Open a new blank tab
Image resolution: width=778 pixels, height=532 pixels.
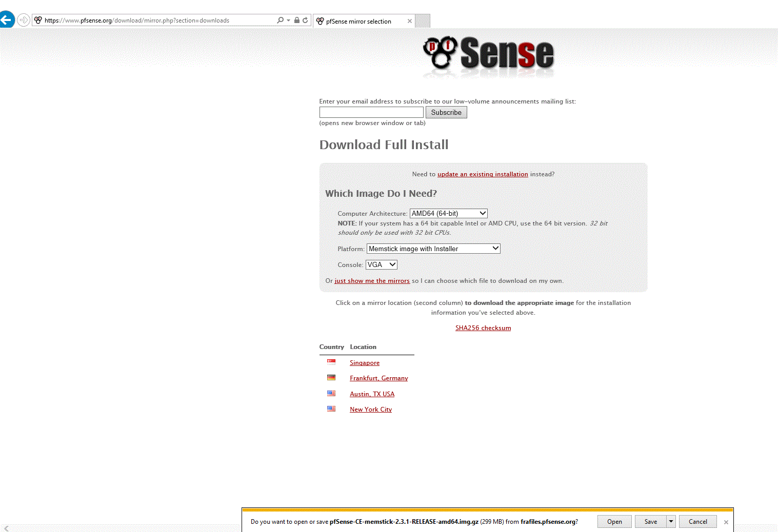422,21
